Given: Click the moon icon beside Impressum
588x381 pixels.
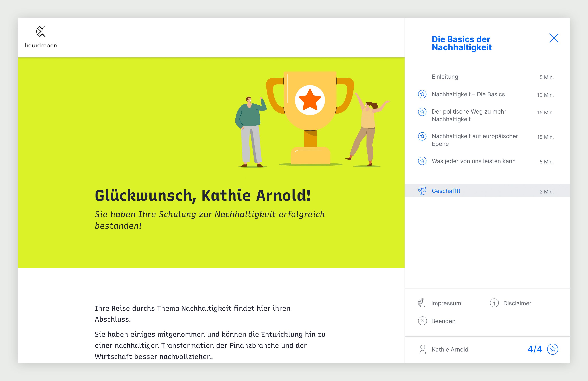Looking at the screenshot, I should coord(422,303).
